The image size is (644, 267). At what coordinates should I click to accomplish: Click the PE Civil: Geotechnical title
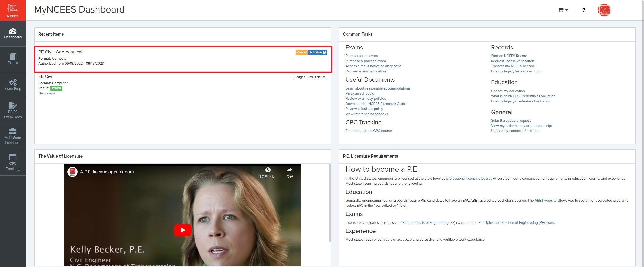pos(60,52)
